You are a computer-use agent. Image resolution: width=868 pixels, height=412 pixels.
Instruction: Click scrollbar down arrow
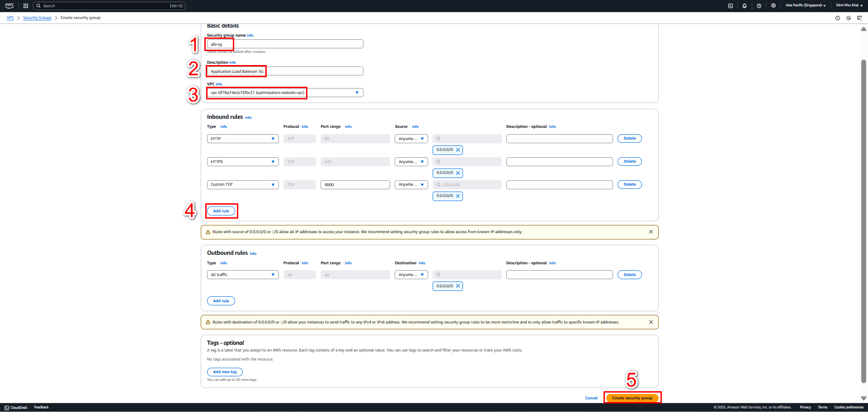click(863, 398)
